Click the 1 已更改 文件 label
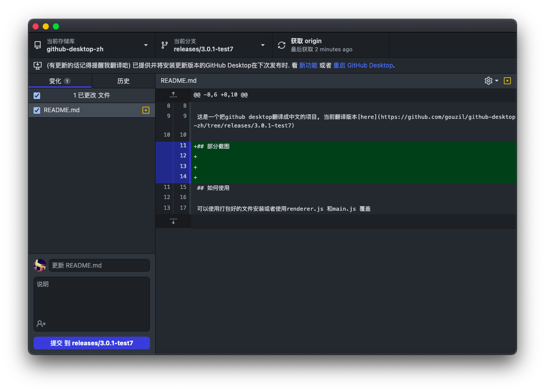This screenshot has height=392, width=545. pyautogui.click(x=92, y=95)
